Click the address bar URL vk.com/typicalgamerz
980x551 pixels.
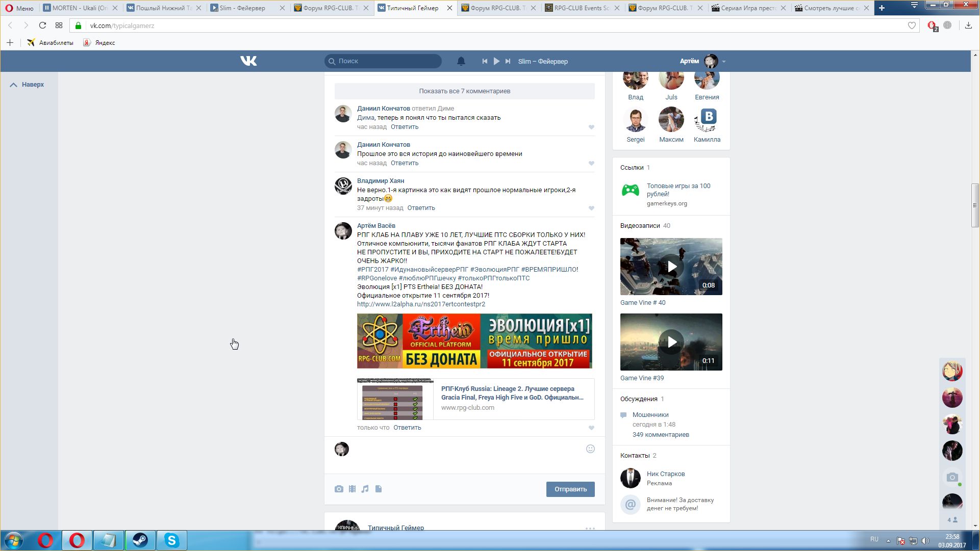coord(122,25)
